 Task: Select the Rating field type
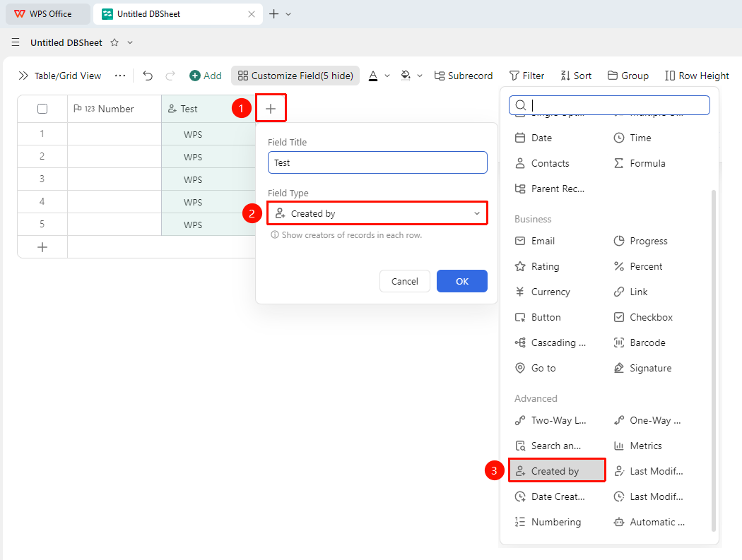tap(537, 266)
